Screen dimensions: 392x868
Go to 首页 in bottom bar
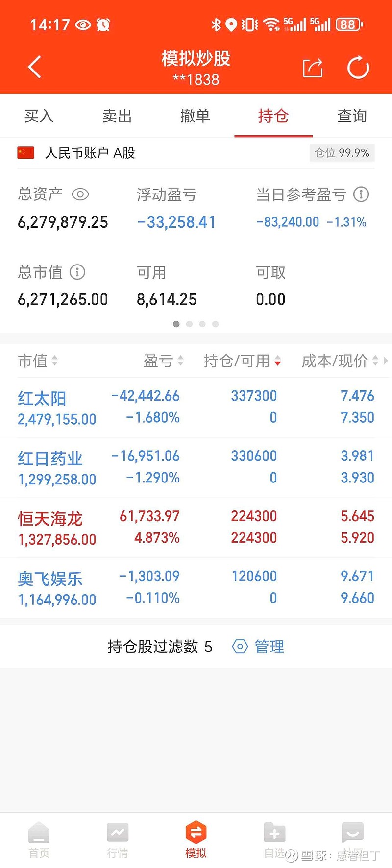[x=39, y=840]
